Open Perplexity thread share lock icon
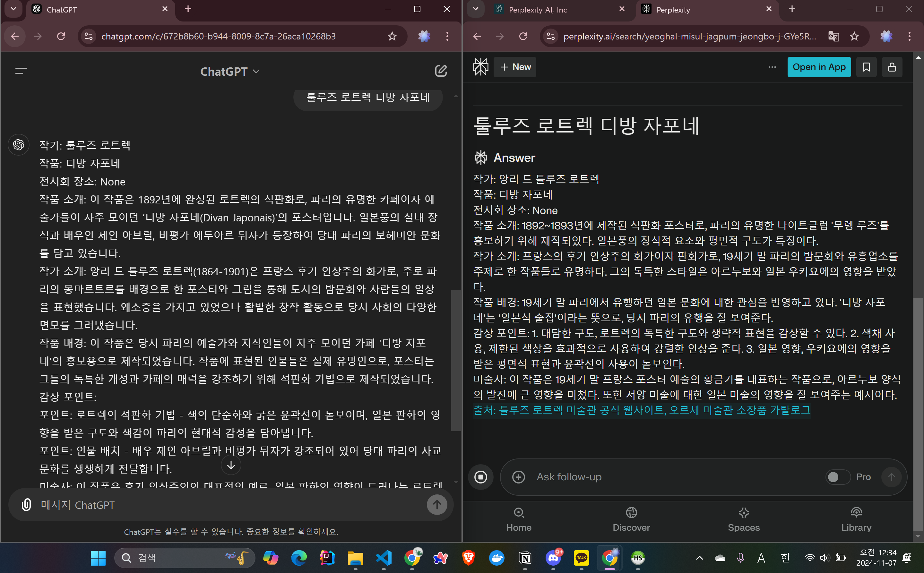Viewport: 924px width, 573px height. click(x=892, y=67)
